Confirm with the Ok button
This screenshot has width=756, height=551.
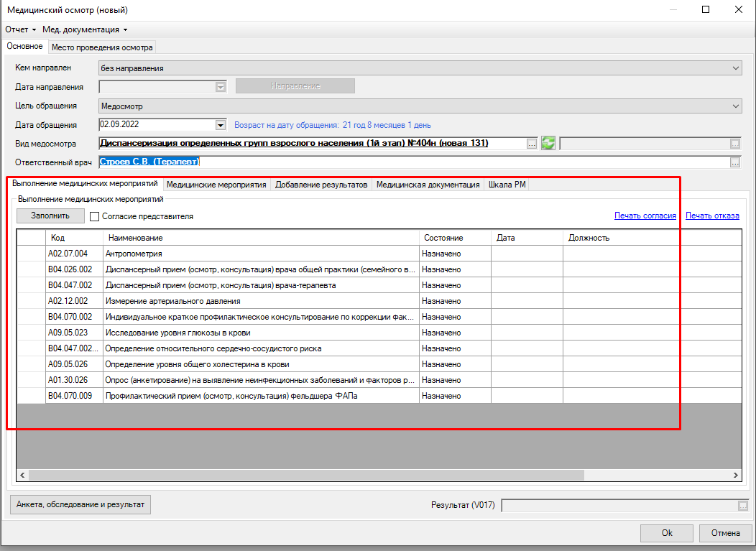[x=667, y=533]
